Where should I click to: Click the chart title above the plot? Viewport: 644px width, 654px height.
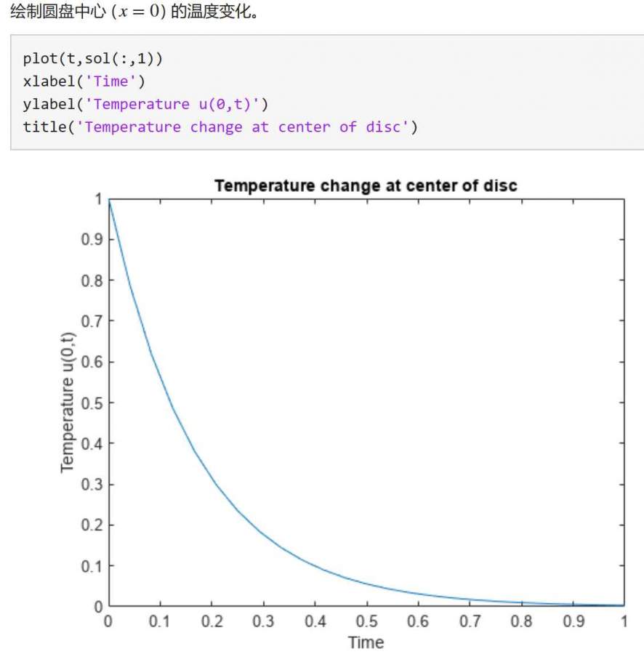tap(366, 185)
